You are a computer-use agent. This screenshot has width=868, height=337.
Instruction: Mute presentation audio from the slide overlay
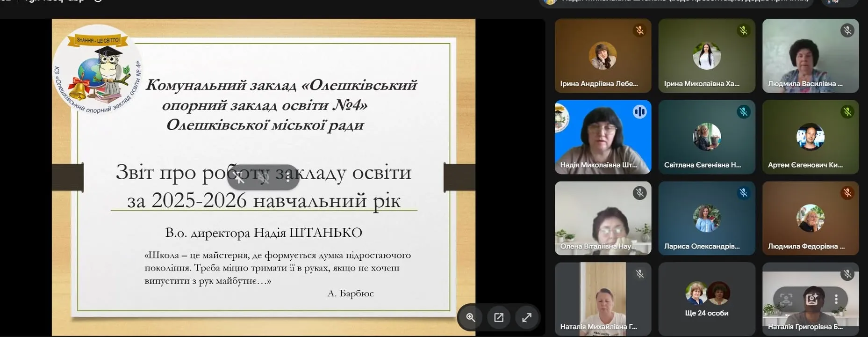tap(264, 177)
